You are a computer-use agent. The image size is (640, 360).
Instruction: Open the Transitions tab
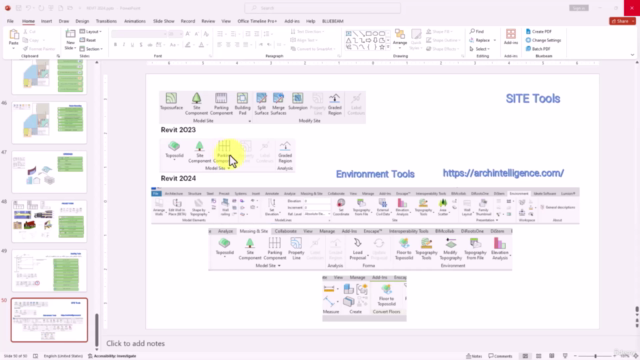point(106,21)
